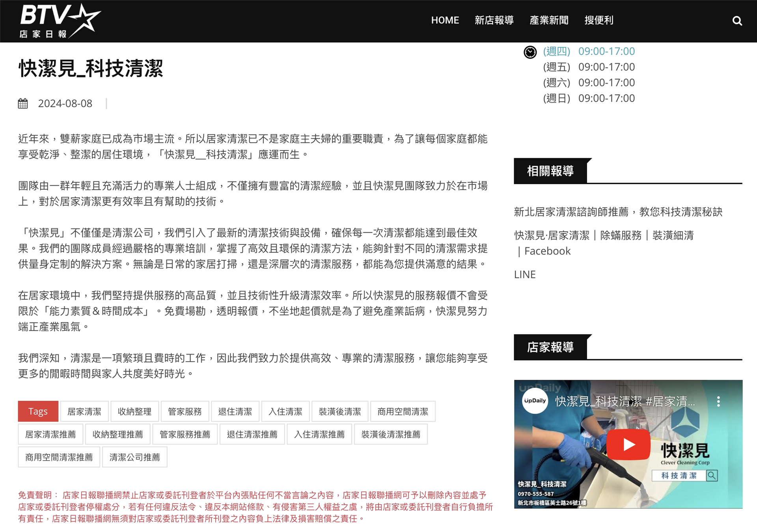This screenshot has width=757, height=532.
Task: Click the LINE related link
Action: (524, 274)
